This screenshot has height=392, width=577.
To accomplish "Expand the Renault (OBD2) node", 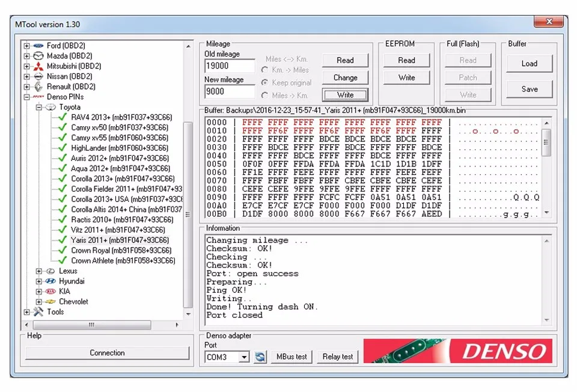I will click(27, 87).
